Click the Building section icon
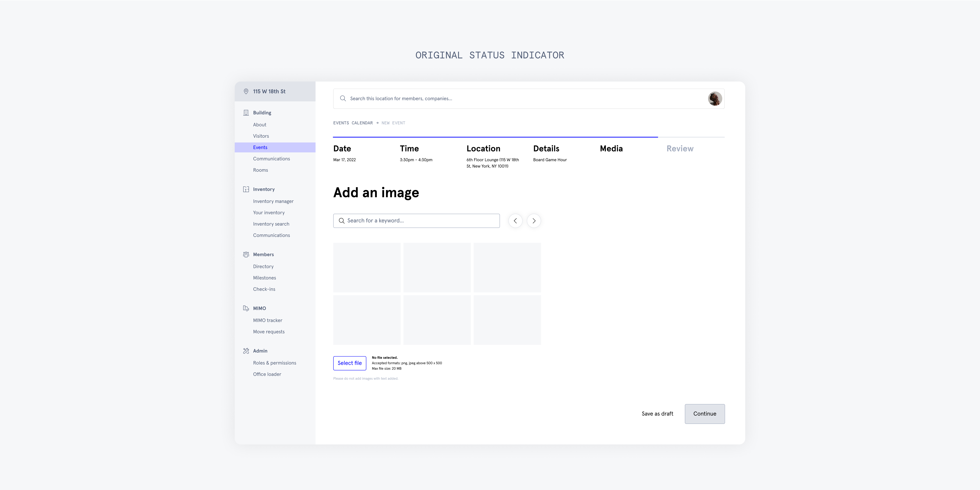Screen dimensions: 980x490 [246, 113]
